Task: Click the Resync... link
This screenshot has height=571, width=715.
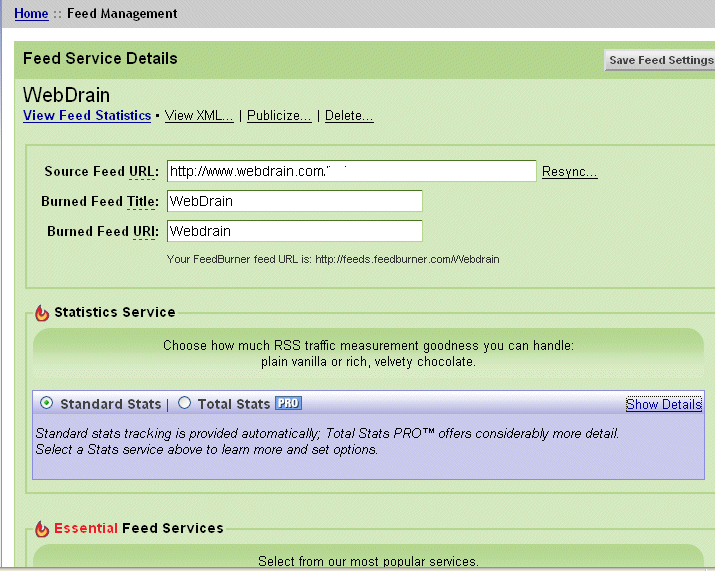Action: click(569, 172)
